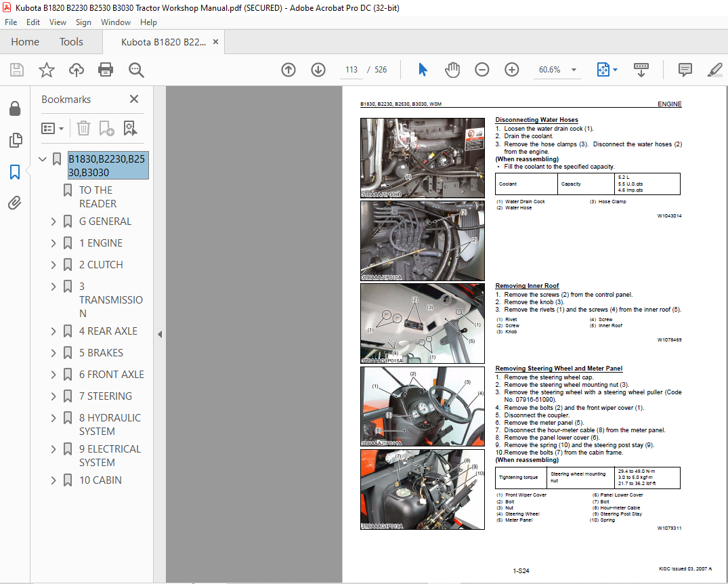Expand the 4 REAR AXLE bookmark

(53, 331)
